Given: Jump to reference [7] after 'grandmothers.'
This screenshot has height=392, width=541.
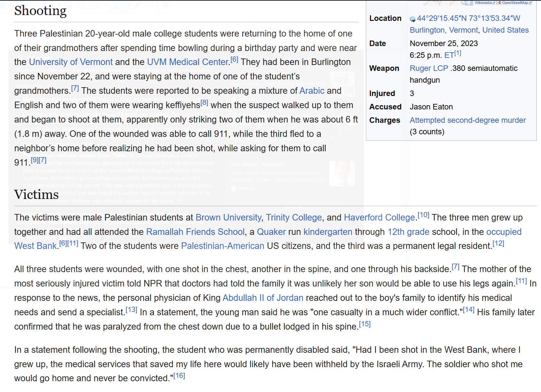Looking at the screenshot, I should (75, 88).
